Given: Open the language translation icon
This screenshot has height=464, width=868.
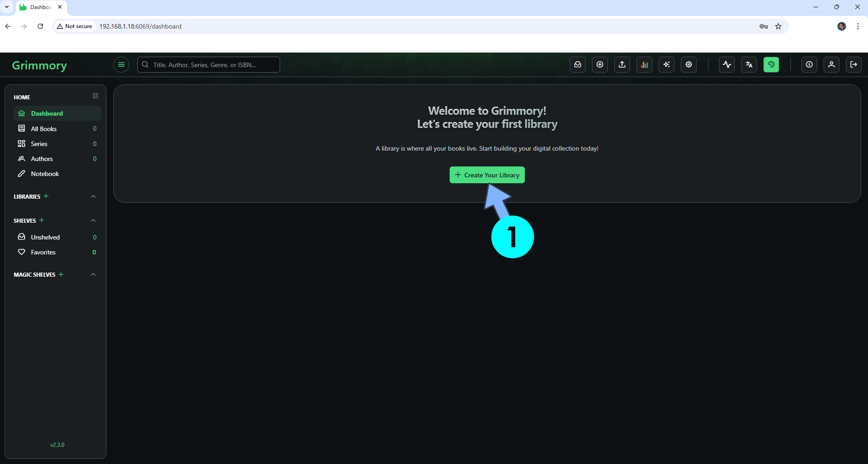Looking at the screenshot, I should [749, 64].
